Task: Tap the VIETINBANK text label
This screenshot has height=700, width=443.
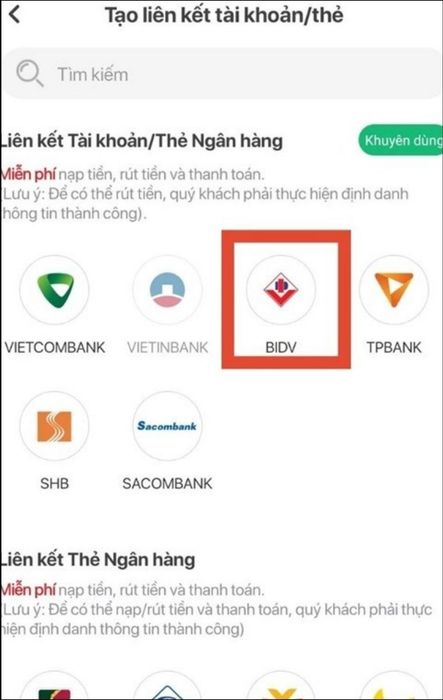Action: point(167,347)
